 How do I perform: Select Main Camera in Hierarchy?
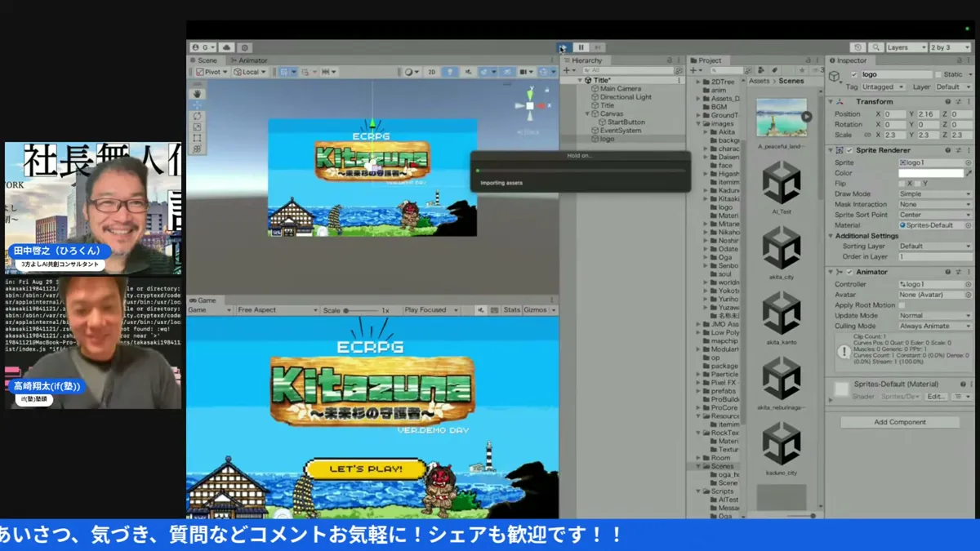coord(621,89)
